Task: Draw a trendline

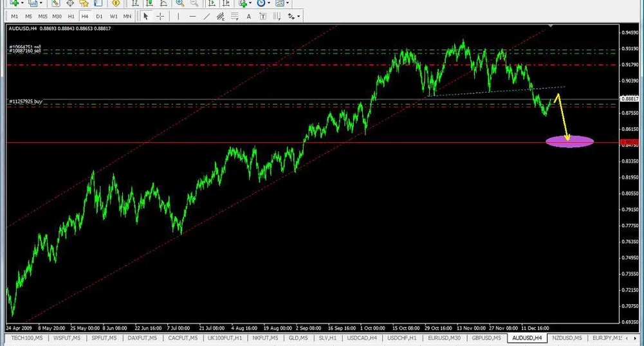Action: coord(207,16)
